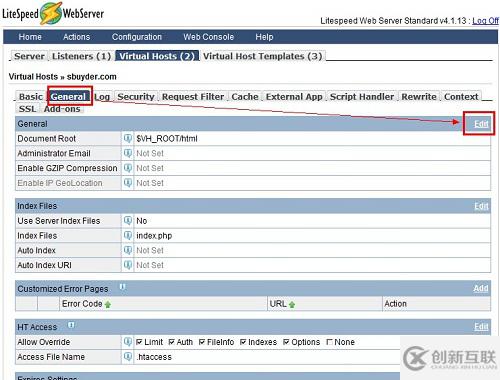Open the Cache tab
Screen dimensions: 500x380
point(245,97)
